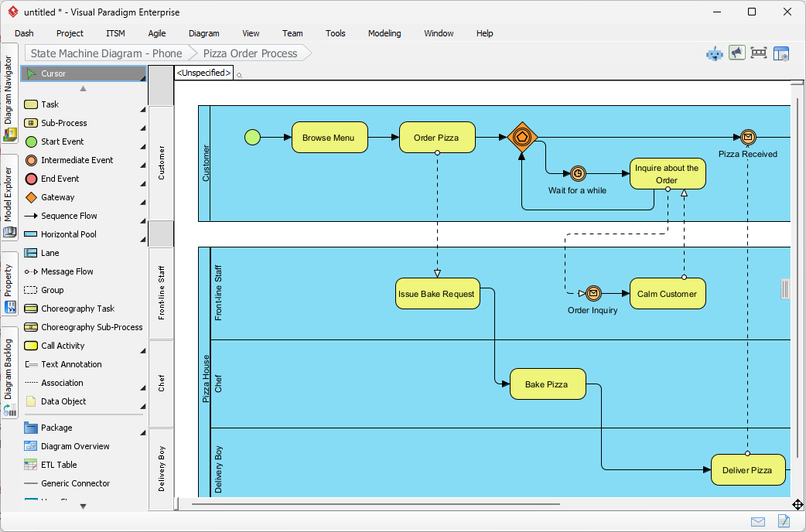Viewport: 806px width, 532px height.
Task: Click the Pizza Order Process breadcrumb
Action: [248, 53]
